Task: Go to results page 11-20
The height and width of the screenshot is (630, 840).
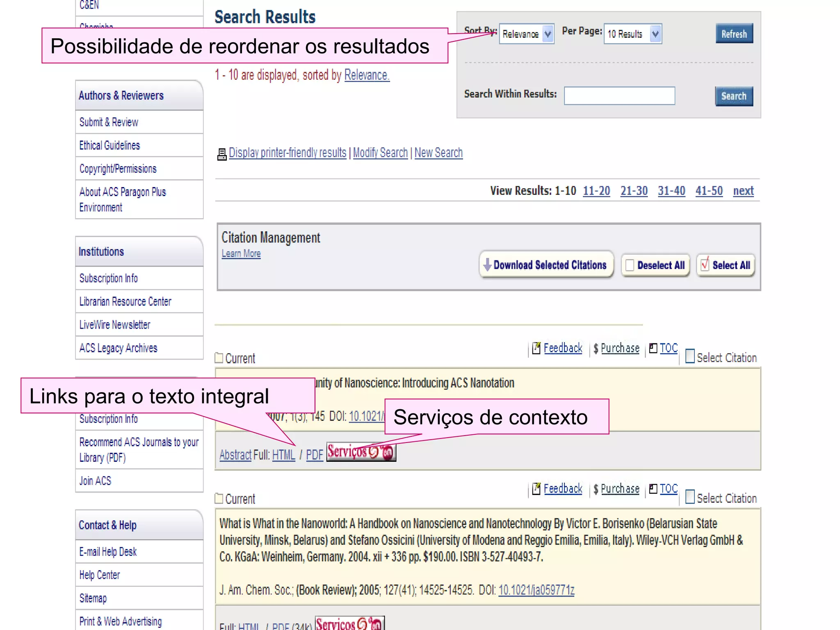Action: (x=596, y=191)
